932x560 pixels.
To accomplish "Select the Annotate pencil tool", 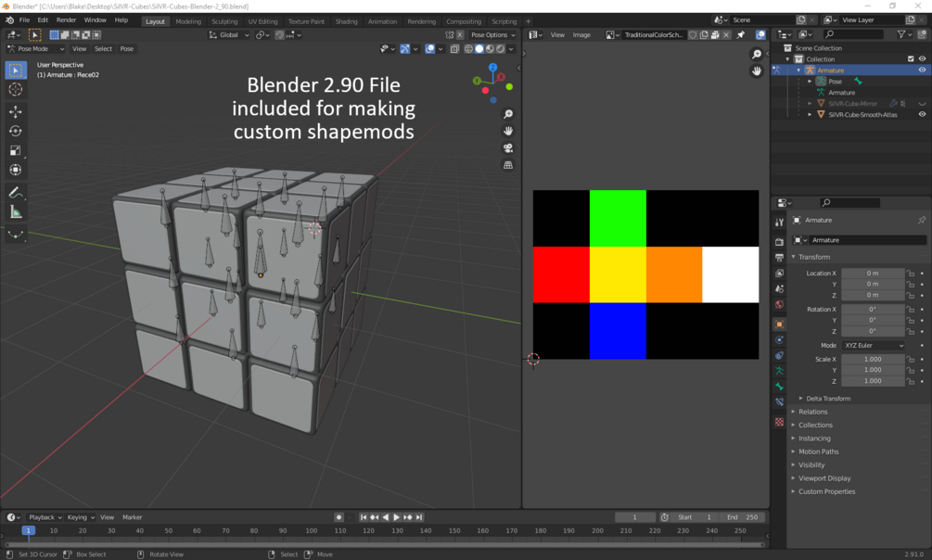I will click(x=16, y=193).
